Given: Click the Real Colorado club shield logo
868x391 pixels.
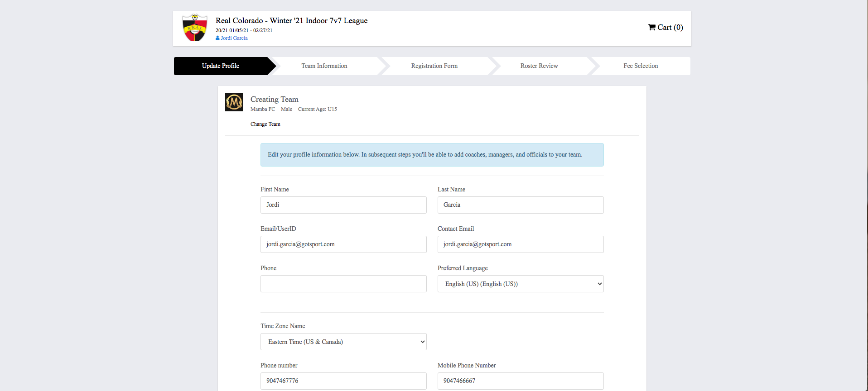Looking at the screenshot, I should click(x=195, y=27).
